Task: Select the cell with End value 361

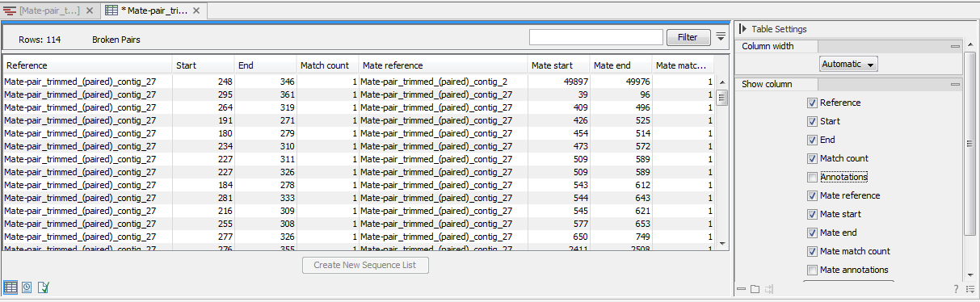Action: pos(265,94)
